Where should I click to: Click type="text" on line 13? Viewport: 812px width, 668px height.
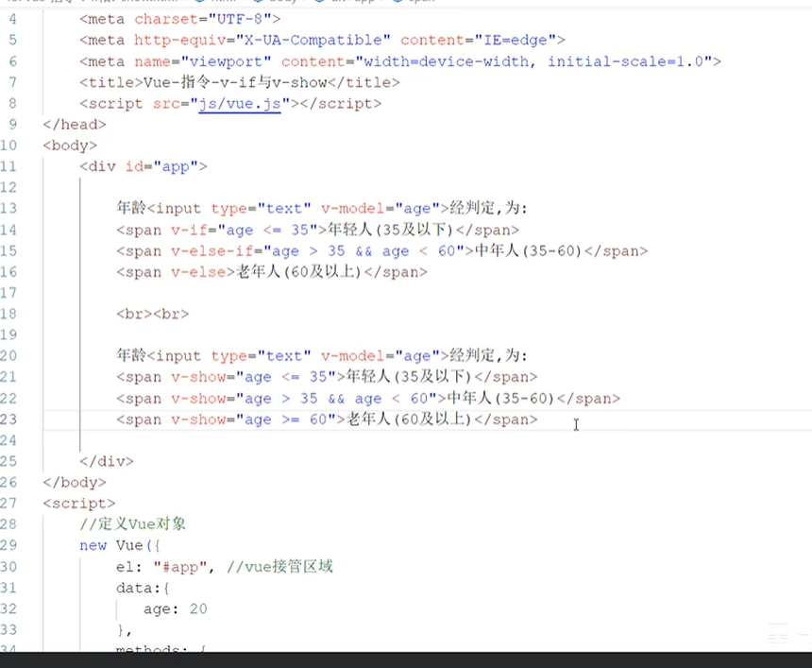pos(261,208)
